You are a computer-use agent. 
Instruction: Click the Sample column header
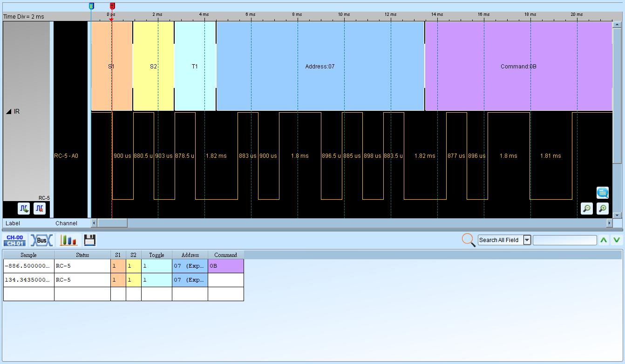coord(29,255)
